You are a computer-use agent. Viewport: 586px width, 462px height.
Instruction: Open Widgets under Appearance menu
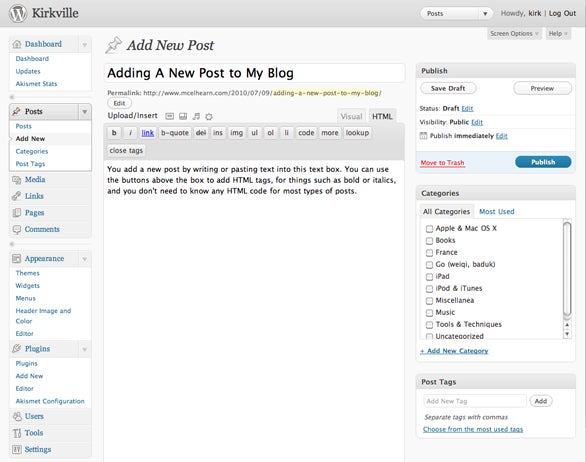(x=27, y=286)
